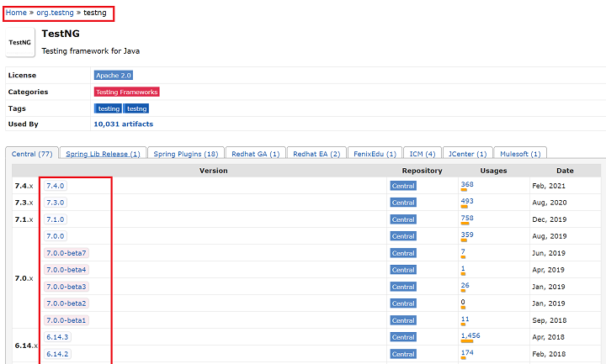Open the 11 usages link
This screenshot has height=364, width=606.
(x=465, y=319)
